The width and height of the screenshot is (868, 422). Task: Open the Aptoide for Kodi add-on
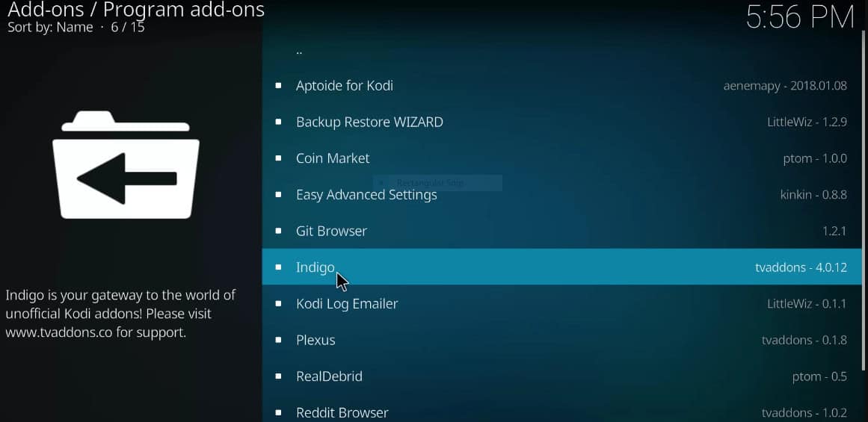[562, 86]
